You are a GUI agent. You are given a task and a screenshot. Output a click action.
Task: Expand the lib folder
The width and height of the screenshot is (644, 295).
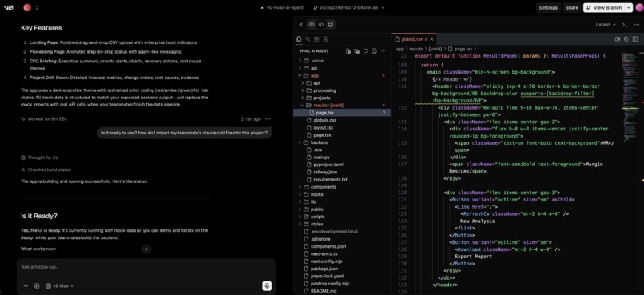pos(342,201)
